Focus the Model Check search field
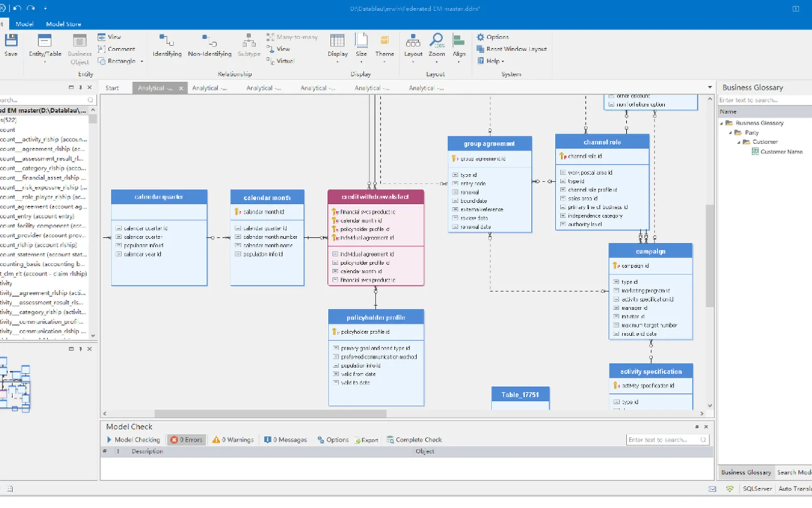Viewport: 812px width, 508px height. pos(667,440)
